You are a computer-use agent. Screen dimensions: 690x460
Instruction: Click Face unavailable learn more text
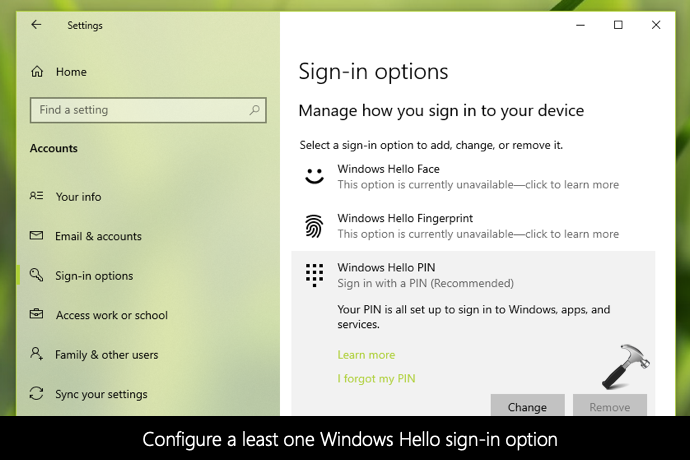(x=478, y=184)
